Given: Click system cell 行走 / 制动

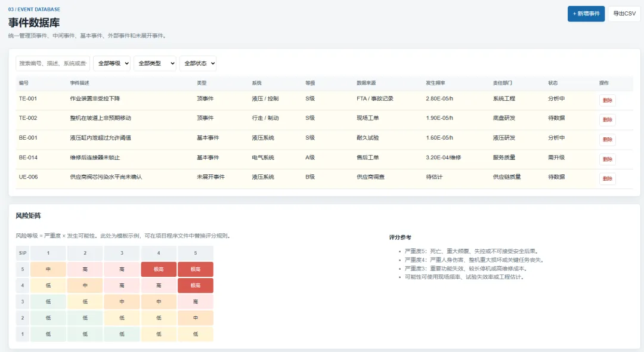Looking at the screenshot, I should point(265,118).
